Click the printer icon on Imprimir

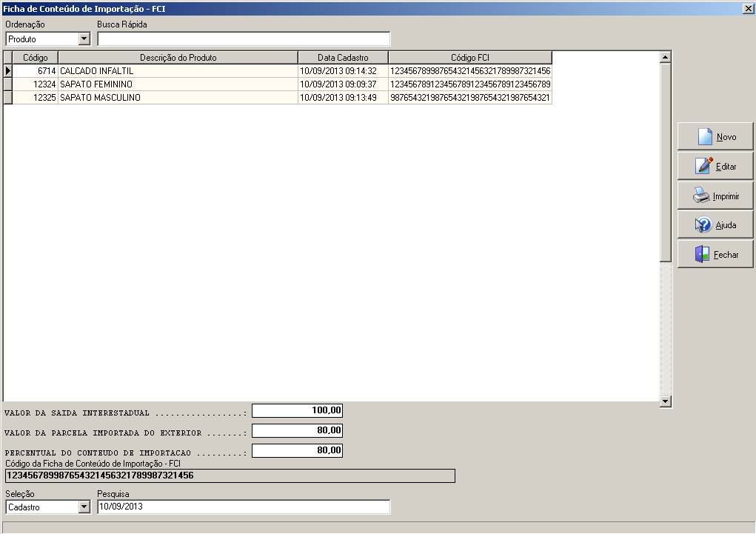[x=701, y=196]
